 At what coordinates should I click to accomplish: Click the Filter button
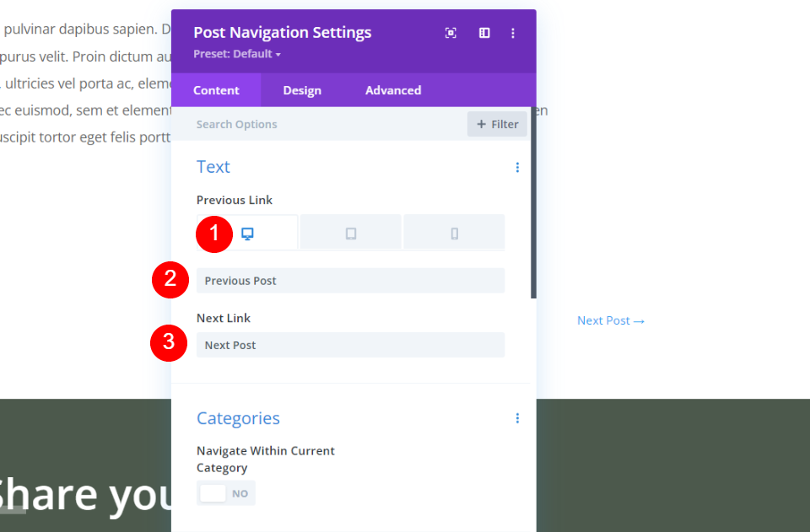pos(497,124)
